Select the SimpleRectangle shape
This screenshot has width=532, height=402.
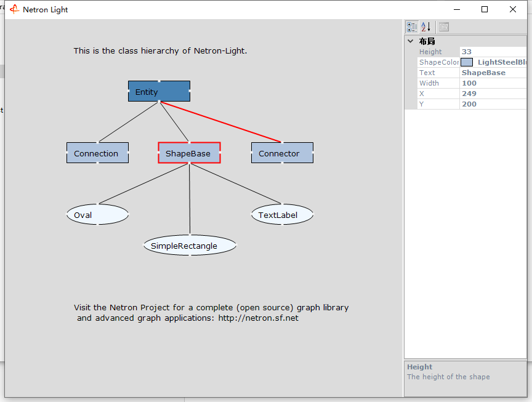pyautogui.click(x=190, y=245)
